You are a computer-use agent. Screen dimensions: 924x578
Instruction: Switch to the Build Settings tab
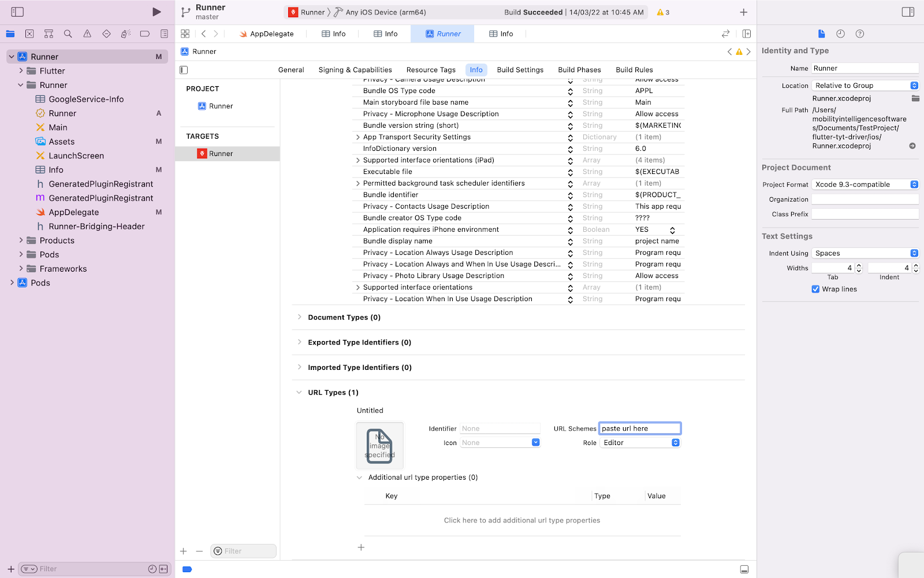(519, 69)
